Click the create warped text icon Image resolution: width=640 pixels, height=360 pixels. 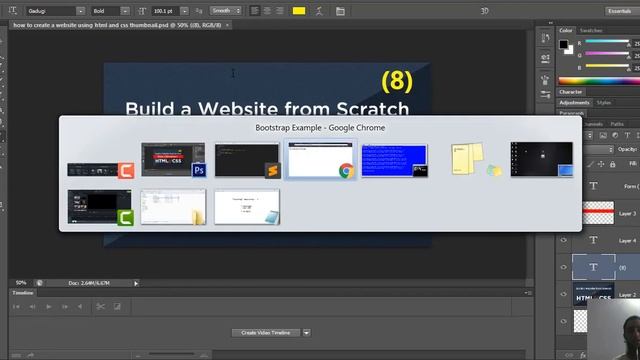click(319, 11)
